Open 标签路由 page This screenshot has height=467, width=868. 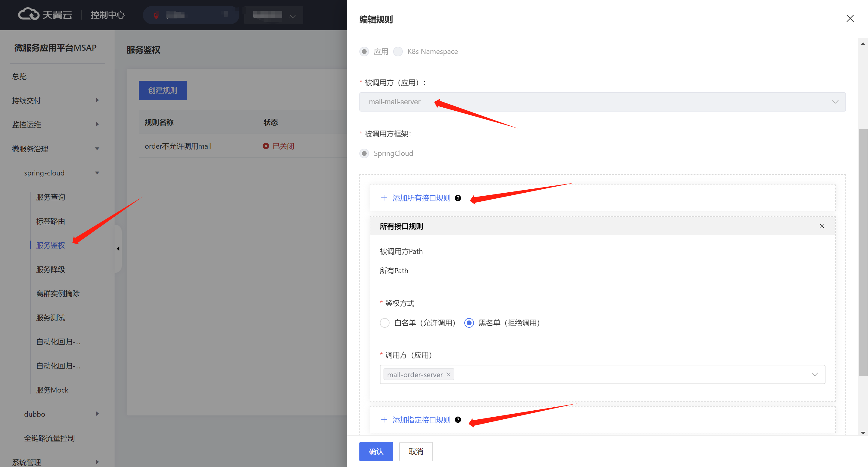point(51,221)
